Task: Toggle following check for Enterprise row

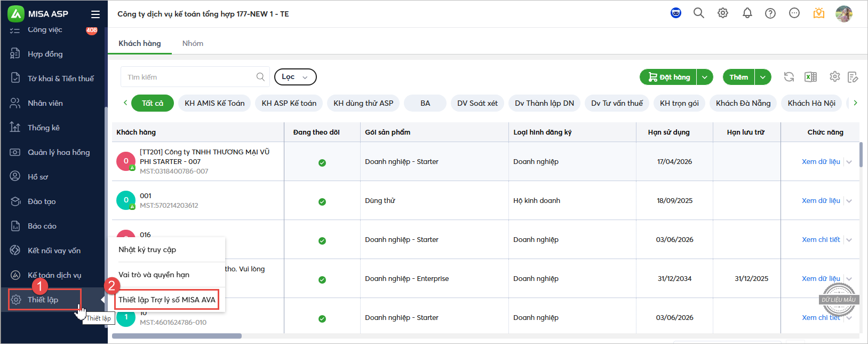Action: 322,280
